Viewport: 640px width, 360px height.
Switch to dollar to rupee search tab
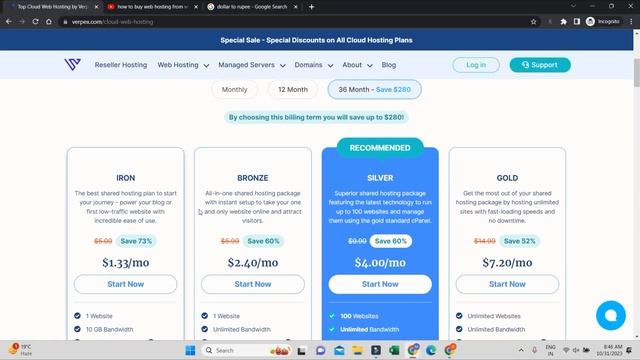[x=252, y=7]
